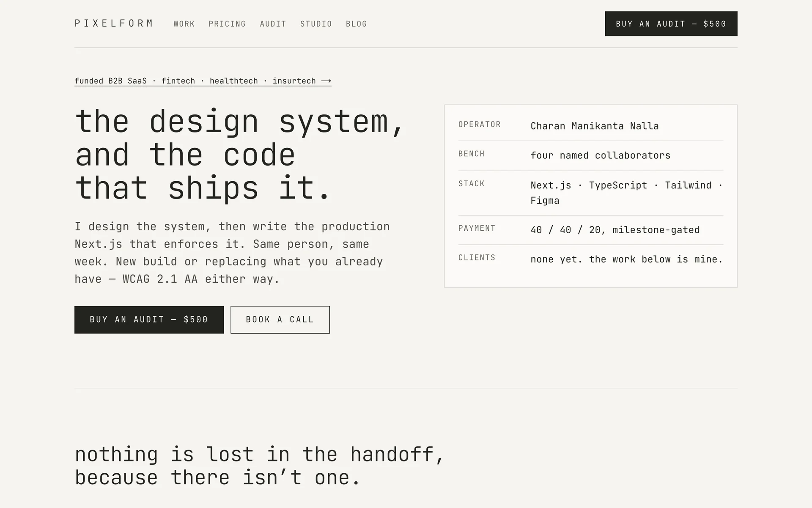Go to the PRICING page

[227, 24]
